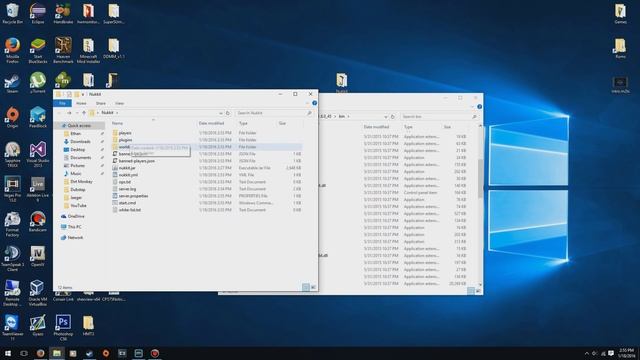The width and height of the screenshot is (640, 360).
Task: Select the Minecraft Mod Installer desktop folder
Action: coord(88,50)
